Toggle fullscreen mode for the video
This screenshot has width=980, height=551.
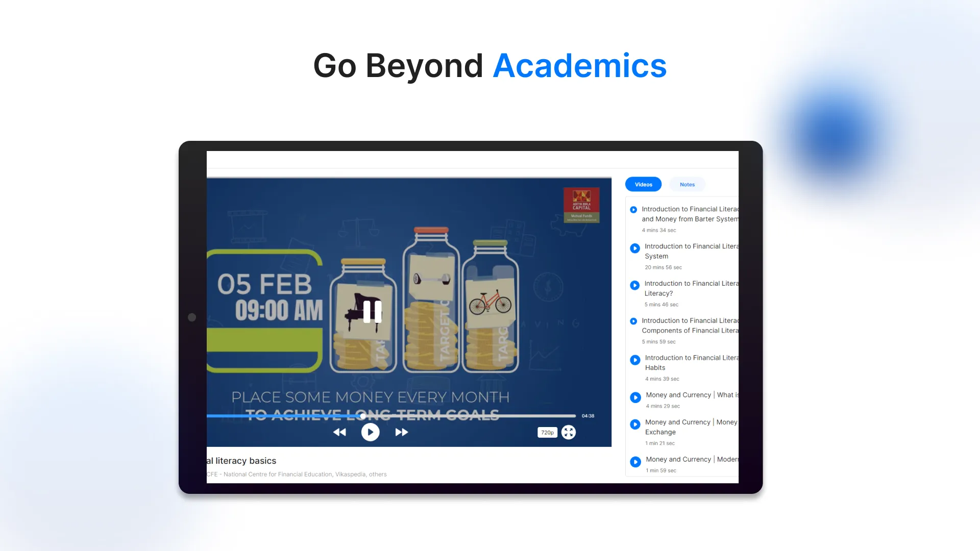(569, 432)
